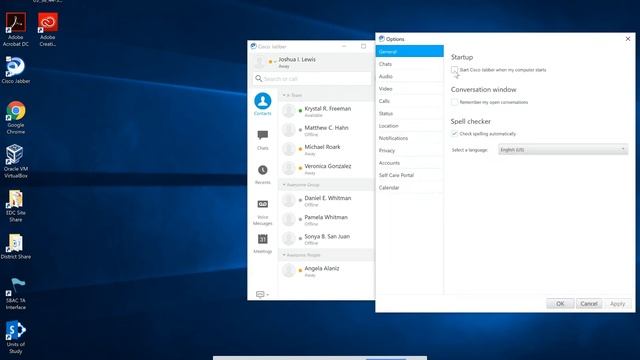Select Privacy in Options list
This screenshot has height=360, width=640.
click(409, 151)
